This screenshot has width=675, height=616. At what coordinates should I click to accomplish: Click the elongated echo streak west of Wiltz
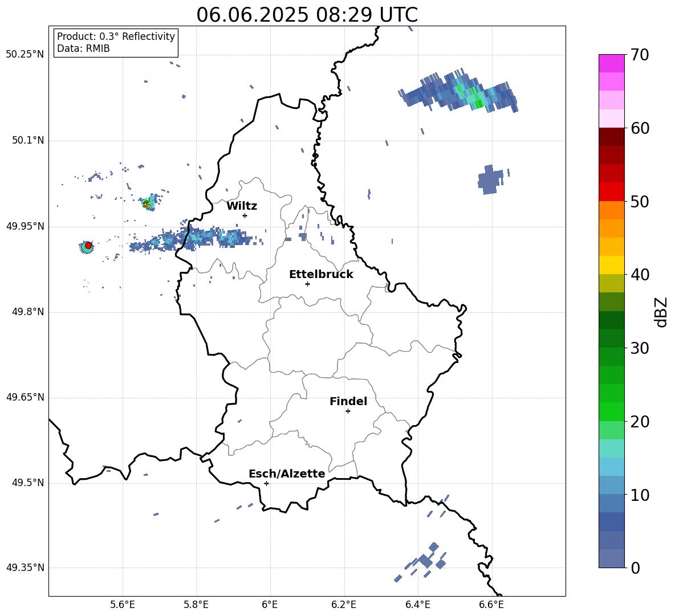(192, 239)
